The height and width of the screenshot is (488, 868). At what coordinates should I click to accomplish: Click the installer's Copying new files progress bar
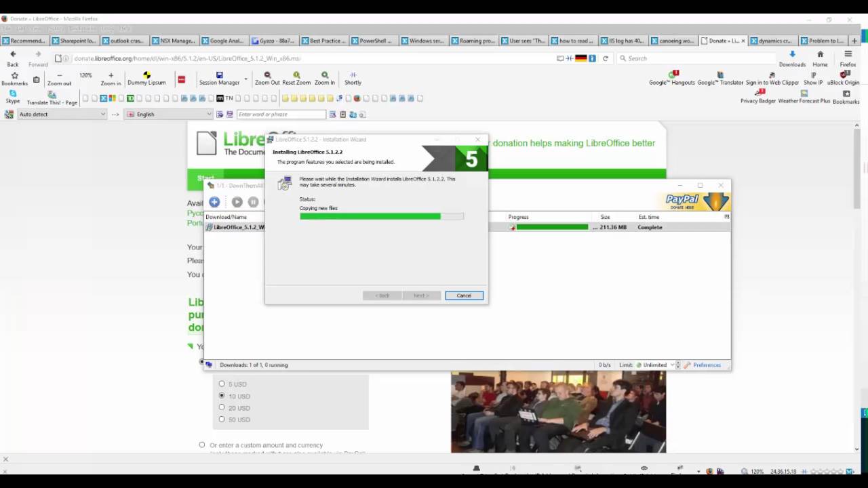point(382,216)
